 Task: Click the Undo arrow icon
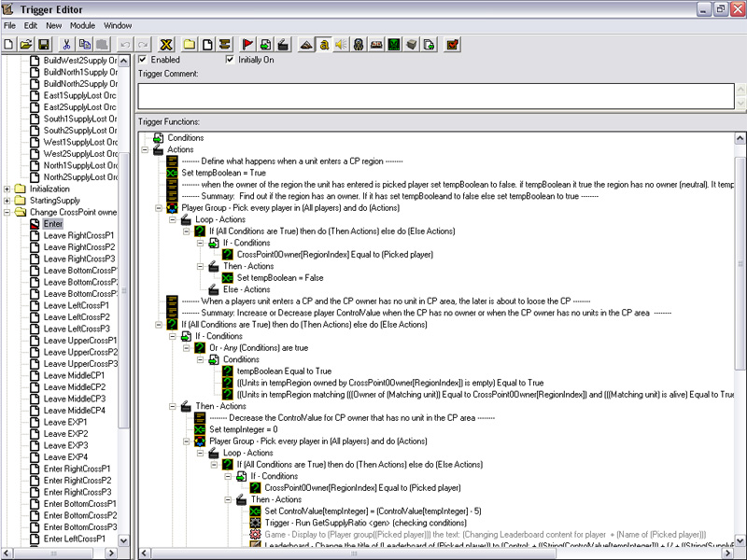(125, 45)
